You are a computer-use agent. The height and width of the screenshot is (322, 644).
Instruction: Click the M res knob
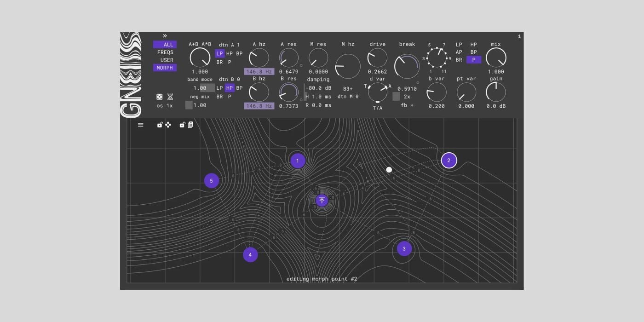point(318,57)
